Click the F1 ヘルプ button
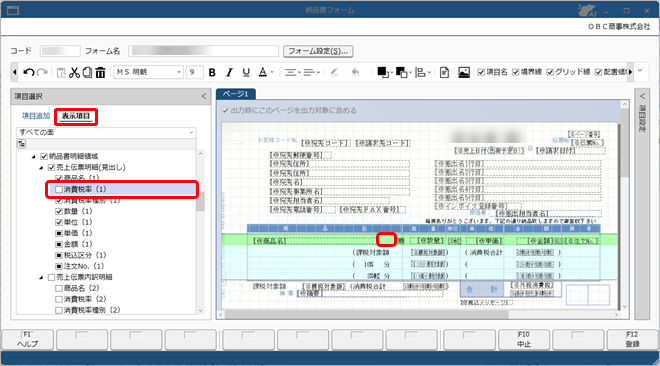The image size is (660, 366). point(28,339)
